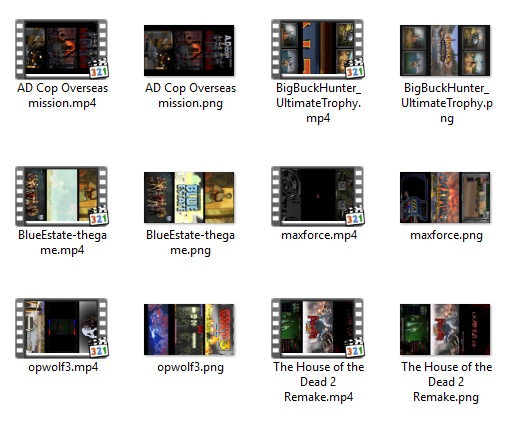
Task: Click the filename label opwolf3.mp4
Action: (x=63, y=367)
